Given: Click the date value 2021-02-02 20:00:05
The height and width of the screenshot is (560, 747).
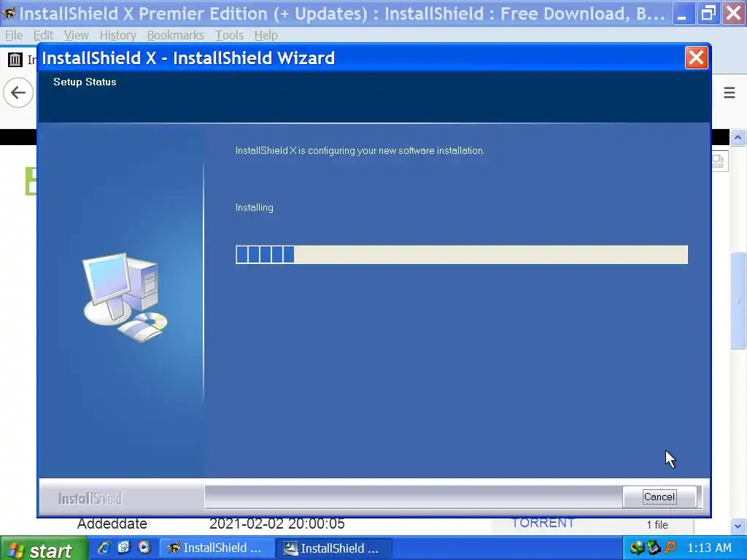Looking at the screenshot, I should [x=276, y=524].
